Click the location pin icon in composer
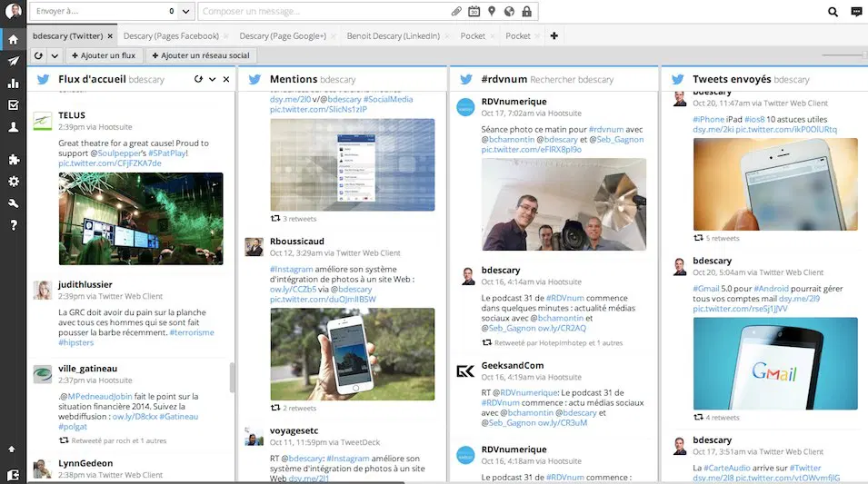Screen dimensions: 868x484 [x=492, y=11]
